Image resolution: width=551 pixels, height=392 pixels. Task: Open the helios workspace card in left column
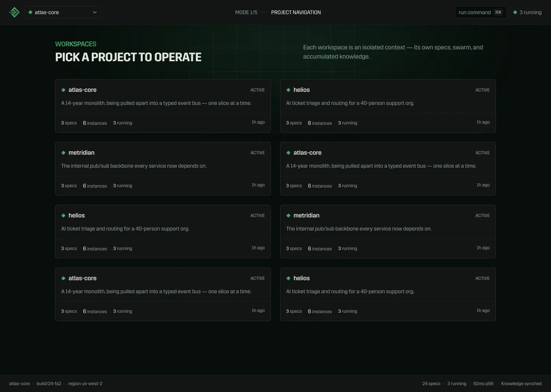(163, 232)
